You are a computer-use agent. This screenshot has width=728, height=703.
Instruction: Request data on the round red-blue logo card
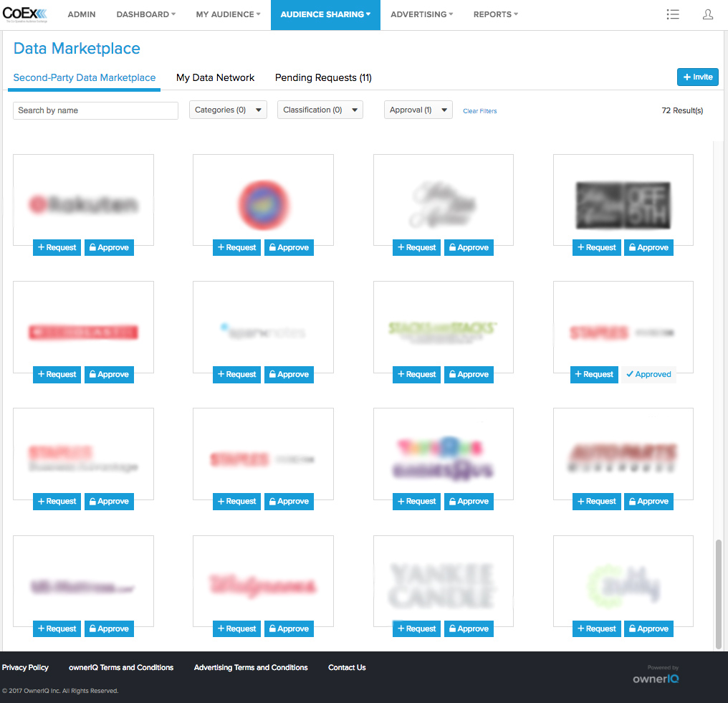pos(236,247)
